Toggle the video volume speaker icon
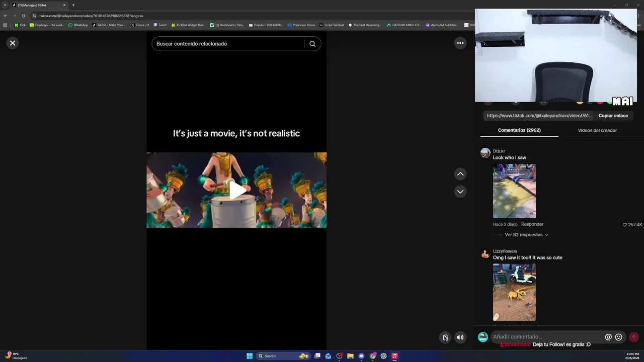Screen dimensions: 644x362 click(x=460, y=337)
